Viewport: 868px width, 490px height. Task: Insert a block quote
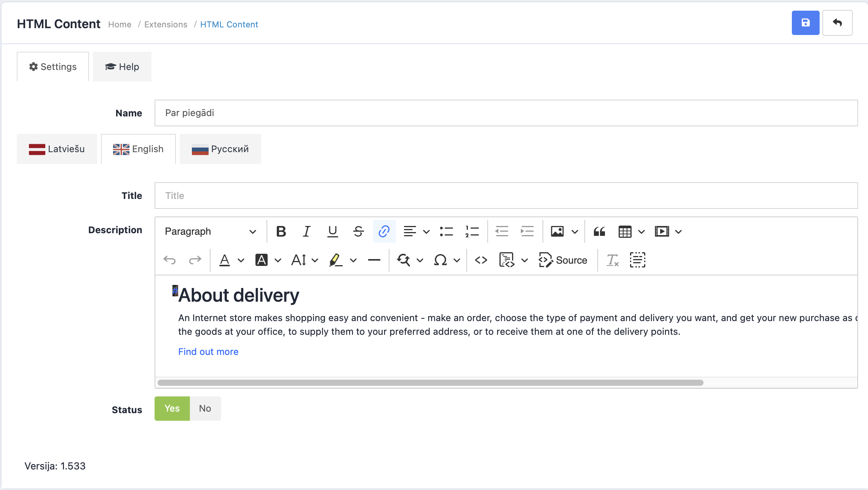tap(599, 231)
